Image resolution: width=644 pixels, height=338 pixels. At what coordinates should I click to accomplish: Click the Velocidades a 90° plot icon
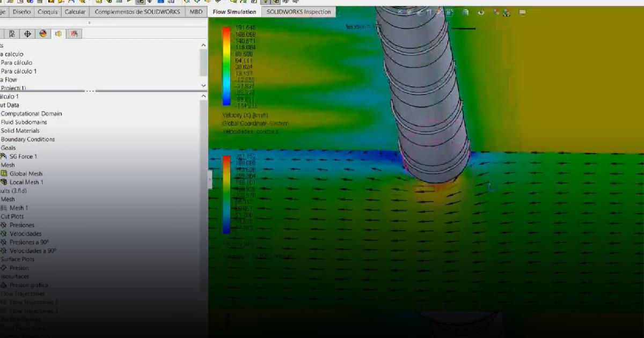4,251
